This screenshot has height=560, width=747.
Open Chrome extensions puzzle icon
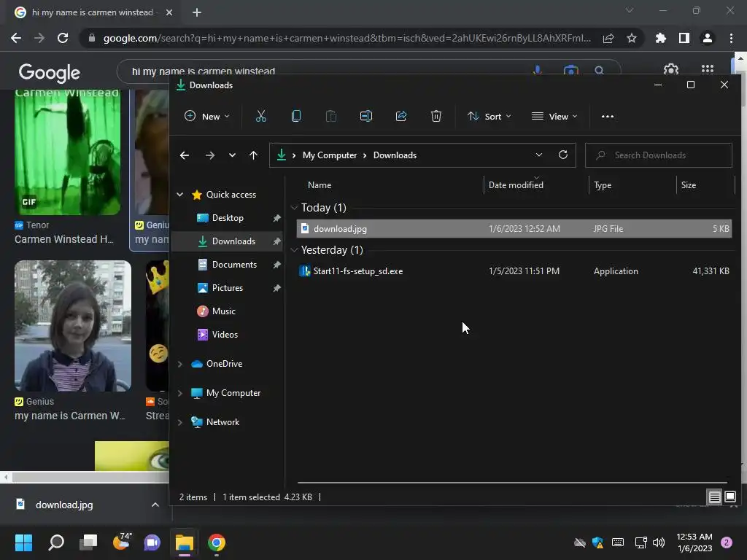660,38
